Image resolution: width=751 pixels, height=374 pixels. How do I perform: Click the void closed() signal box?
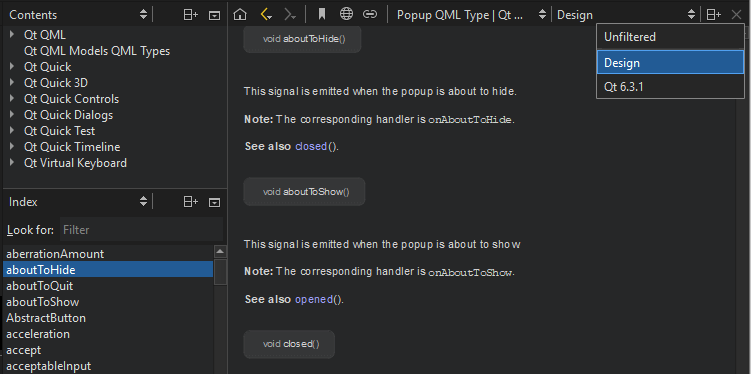tap(289, 344)
